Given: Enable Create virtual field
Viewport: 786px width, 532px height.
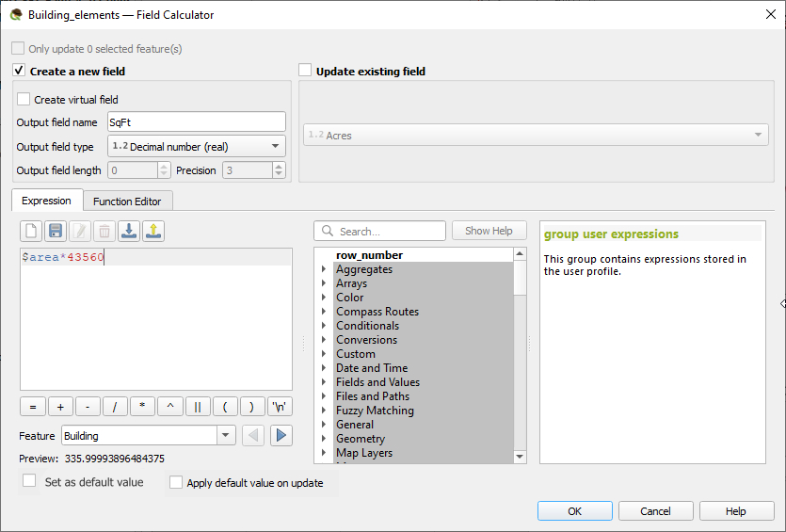Looking at the screenshot, I should [24, 99].
